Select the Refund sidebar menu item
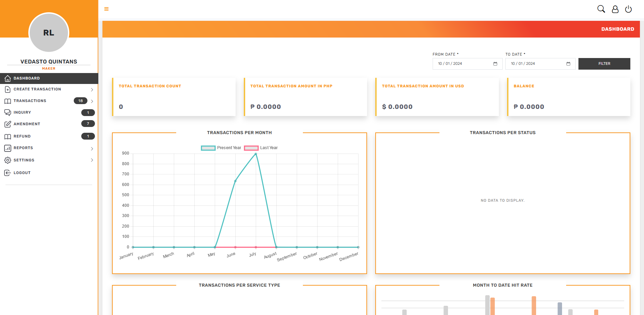Screen dimensions: 644x315 click(22, 136)
